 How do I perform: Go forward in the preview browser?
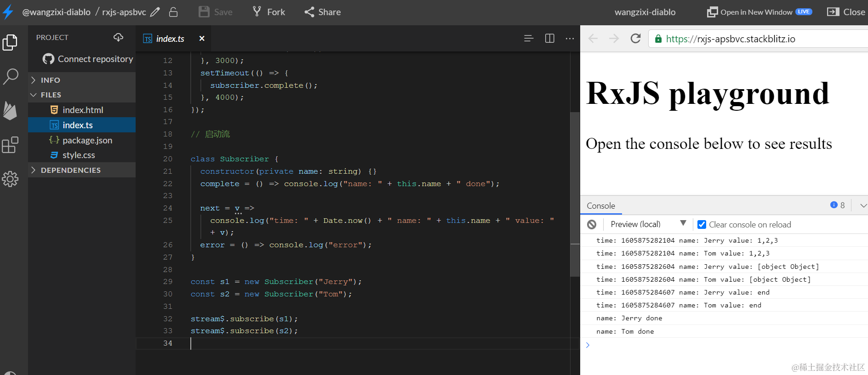[x=614, y=39]
